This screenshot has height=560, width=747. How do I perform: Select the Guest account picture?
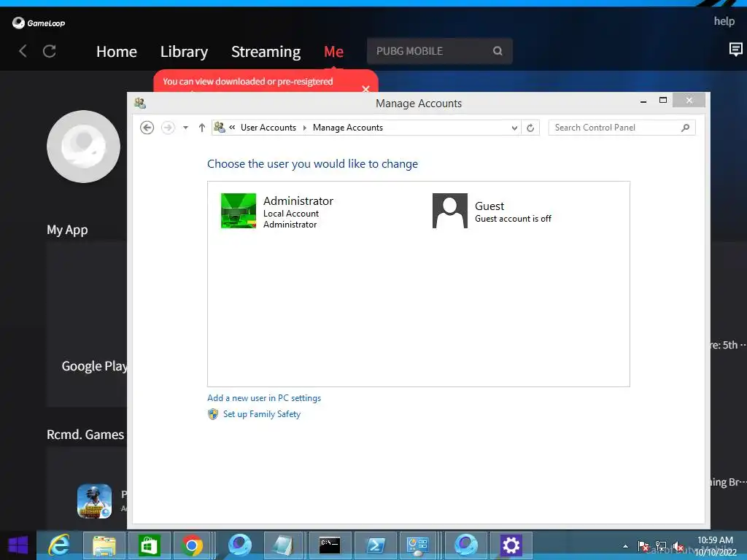pyautogui.click(x=449, y=211)
